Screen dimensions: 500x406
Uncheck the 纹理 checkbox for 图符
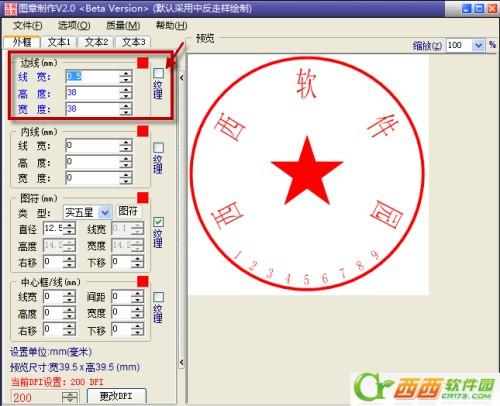[158, 222]
